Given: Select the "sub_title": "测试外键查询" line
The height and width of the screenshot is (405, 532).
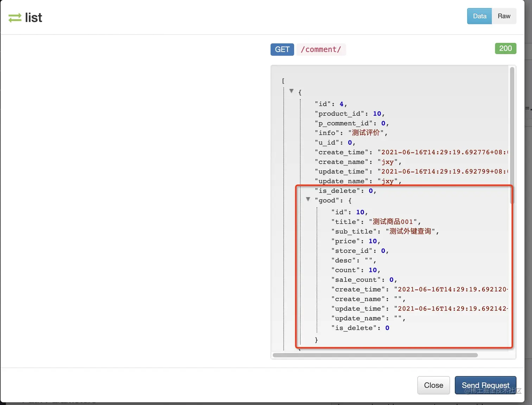Looking at the screenshot, I should click(385, 232).
